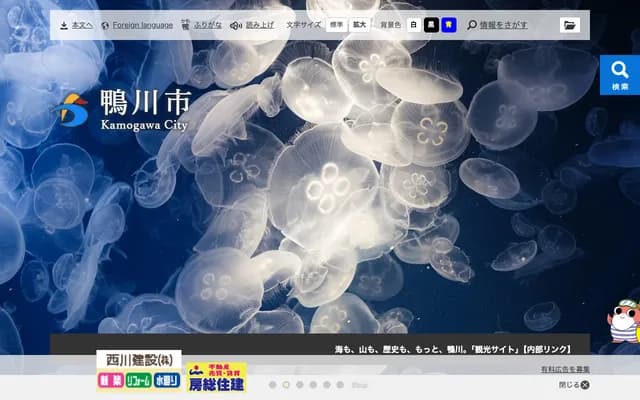Go to the fourth slideshow dot
Viewport: 640px width, 400px height.
[x=313, y=385]
